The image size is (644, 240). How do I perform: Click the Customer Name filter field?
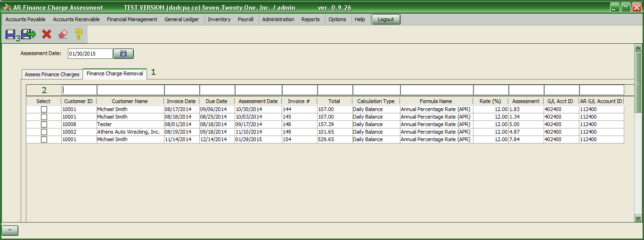point(130,90)
